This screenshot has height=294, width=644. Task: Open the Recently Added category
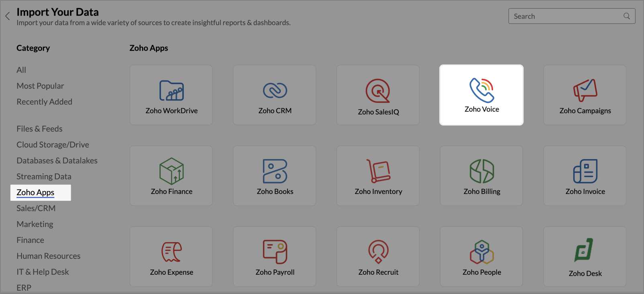click(44, 102)
